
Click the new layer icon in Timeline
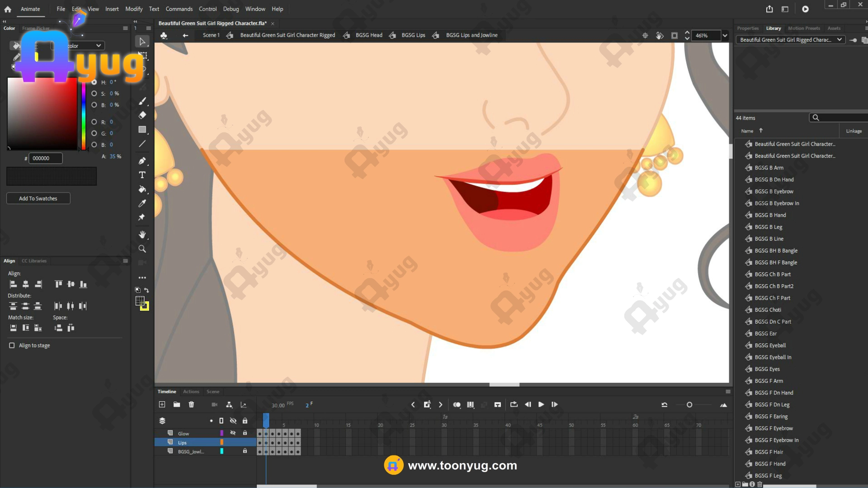(162, 404)
